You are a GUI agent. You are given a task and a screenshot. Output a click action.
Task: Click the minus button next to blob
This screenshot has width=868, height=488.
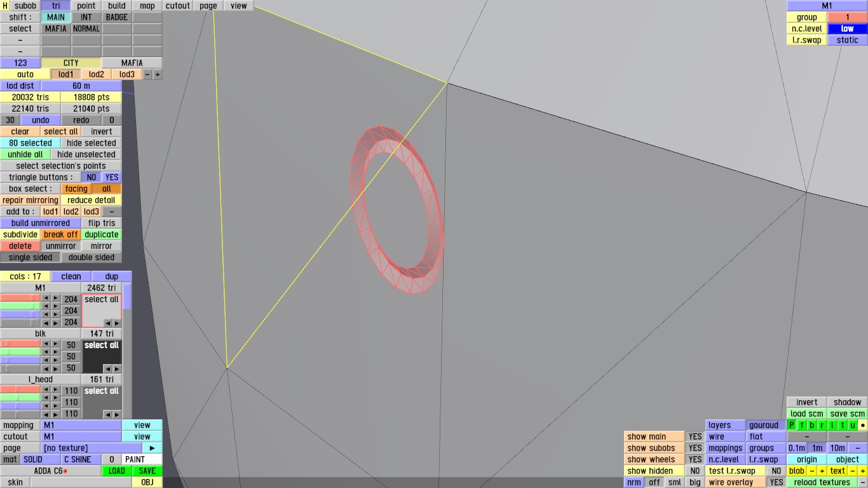click(812, 471)
